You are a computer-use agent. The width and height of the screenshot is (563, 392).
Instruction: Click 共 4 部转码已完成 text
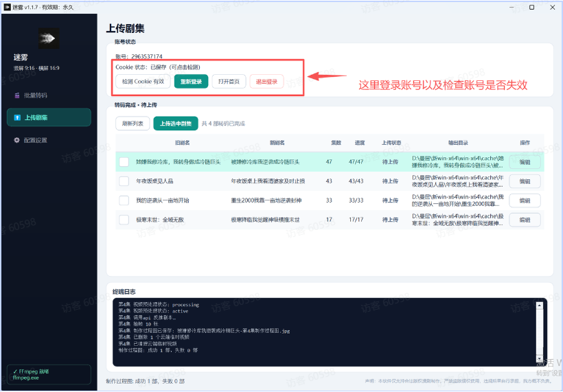coord(223,124)
